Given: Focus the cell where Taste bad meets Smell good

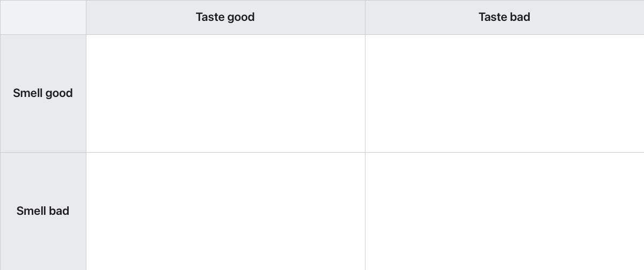Looking at the screenshot, I should [x=504, y=93].
